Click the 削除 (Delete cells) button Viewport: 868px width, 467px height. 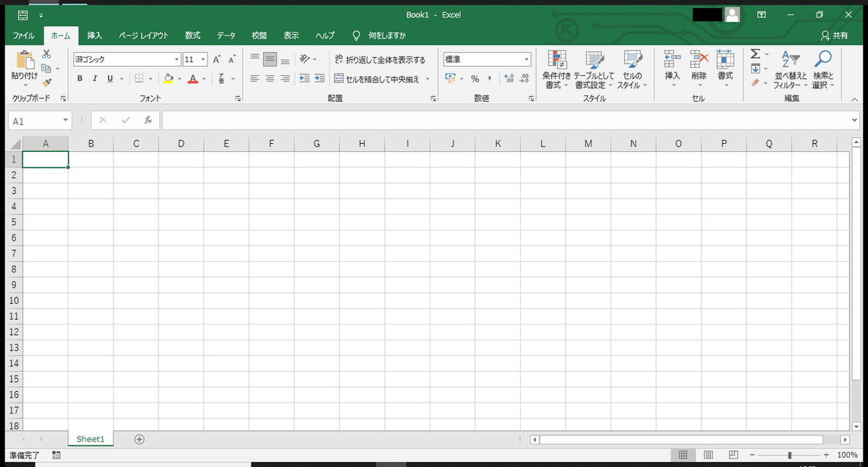click(x=699, y=69)
